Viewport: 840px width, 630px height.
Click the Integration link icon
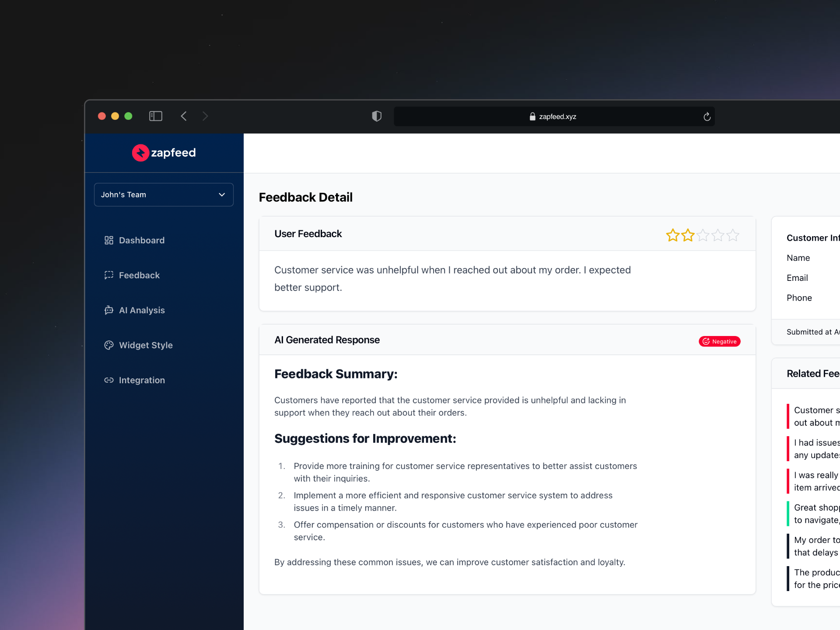(109, 380)
